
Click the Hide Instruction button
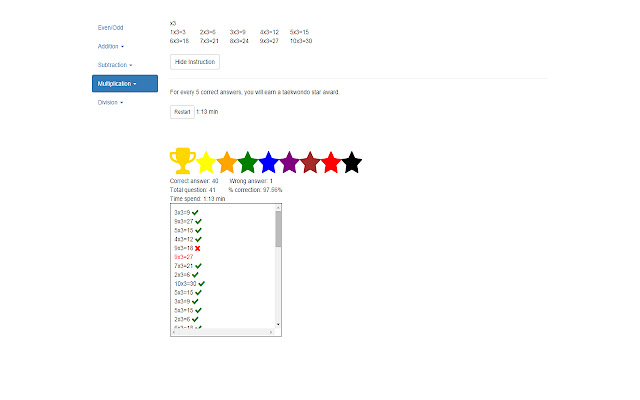(195, 62)
